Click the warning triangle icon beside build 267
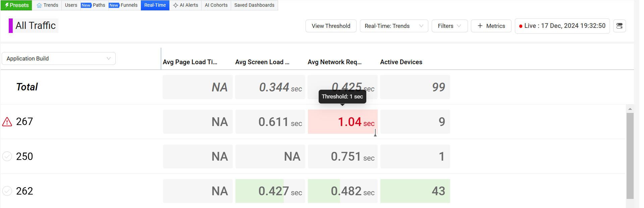The width and height of the screenshot is (644, 208). (7, 122)
